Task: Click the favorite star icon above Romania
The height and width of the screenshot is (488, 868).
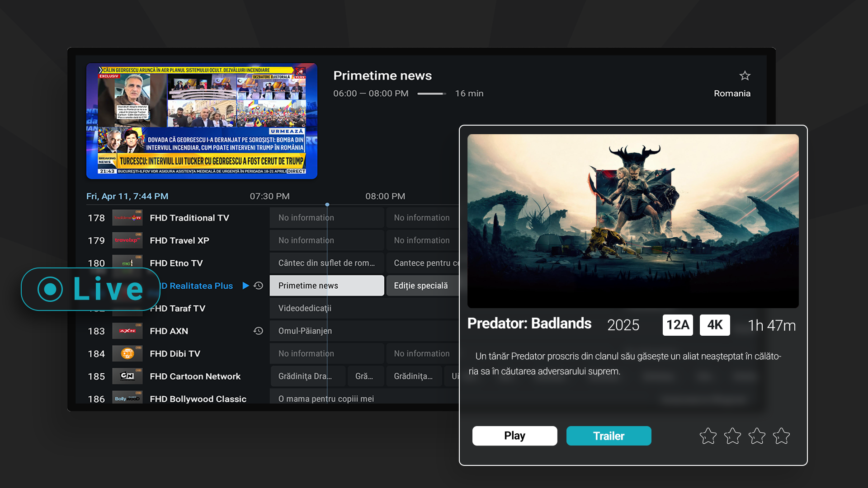Action: pyautogui.click(x=745, y=76)
